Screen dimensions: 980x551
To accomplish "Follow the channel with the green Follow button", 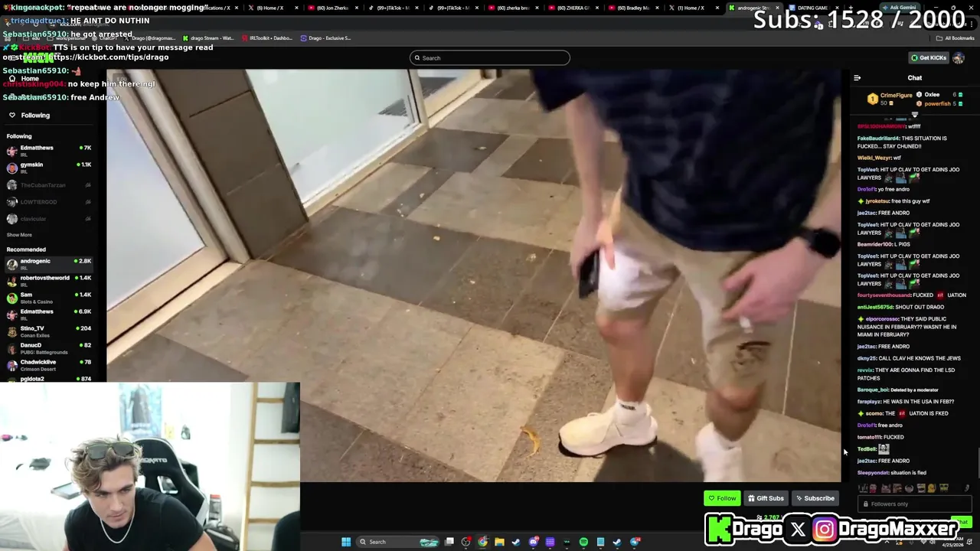I will tap(722, 498).
